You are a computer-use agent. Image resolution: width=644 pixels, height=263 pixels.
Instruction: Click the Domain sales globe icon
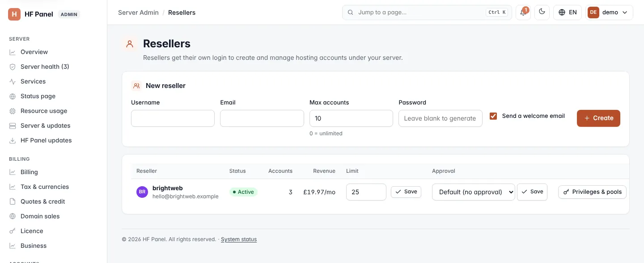(13, 217)
